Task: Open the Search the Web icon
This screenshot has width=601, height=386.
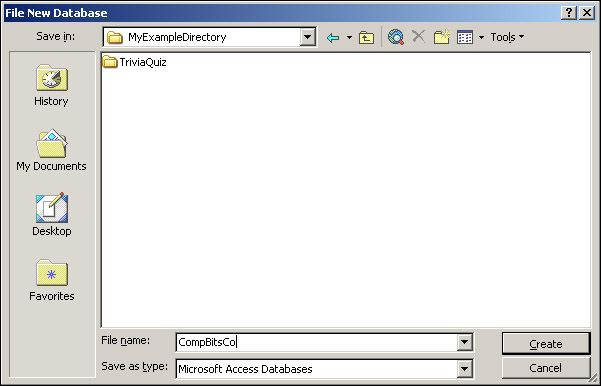Action: point(396,37)
